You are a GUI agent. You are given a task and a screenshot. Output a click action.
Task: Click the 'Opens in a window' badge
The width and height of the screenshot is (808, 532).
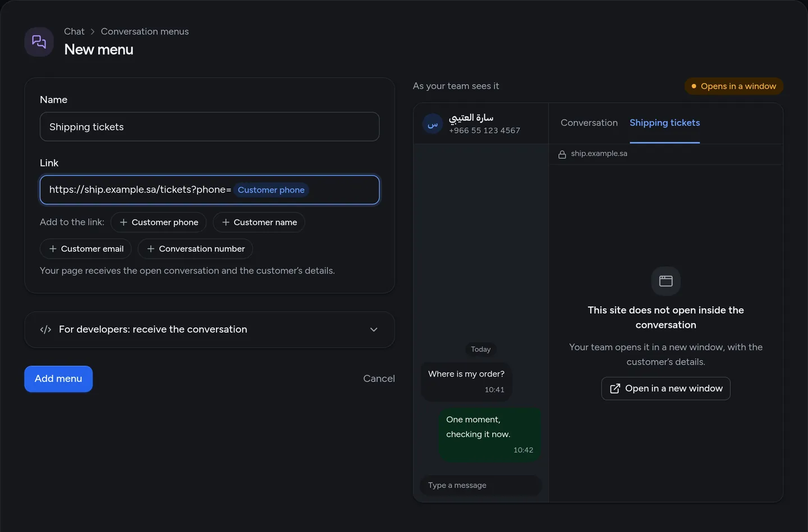pyautogui.click(x=734, y=86)
